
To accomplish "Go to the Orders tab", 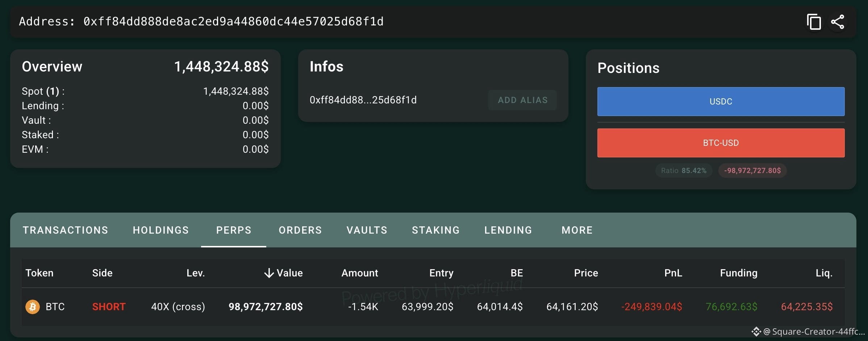I will coord(300,230).
